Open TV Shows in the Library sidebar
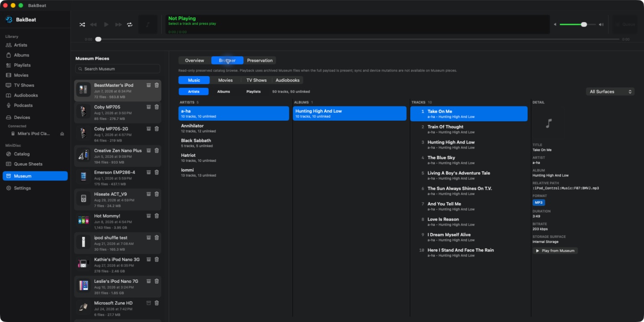 pyautogui.click(x=35, y=85)
